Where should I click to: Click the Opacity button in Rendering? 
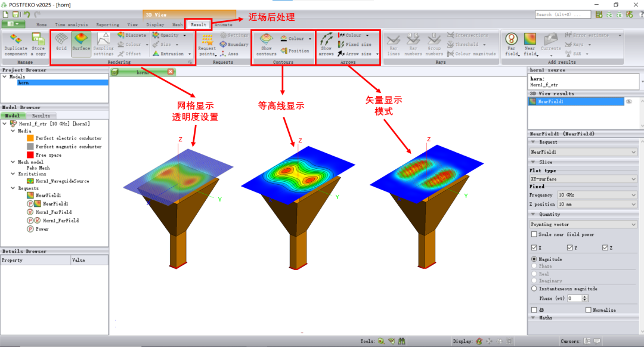pos(169,35)
